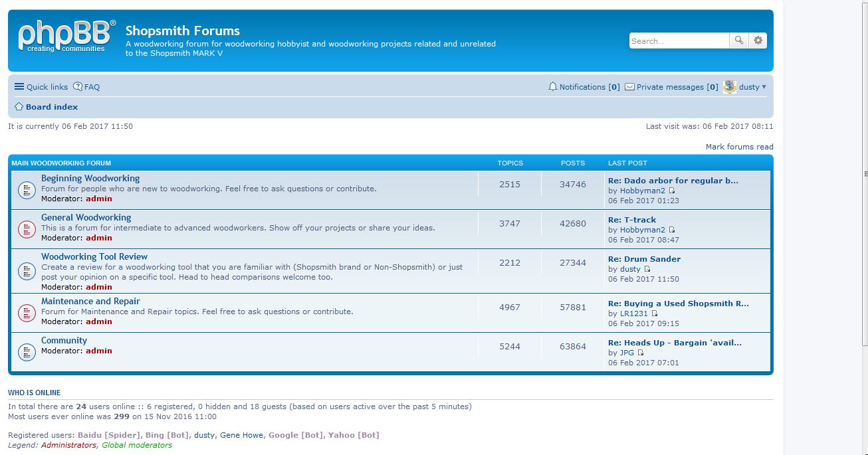Open Re: Buying a Used Shopsmith post

[679, 304]
